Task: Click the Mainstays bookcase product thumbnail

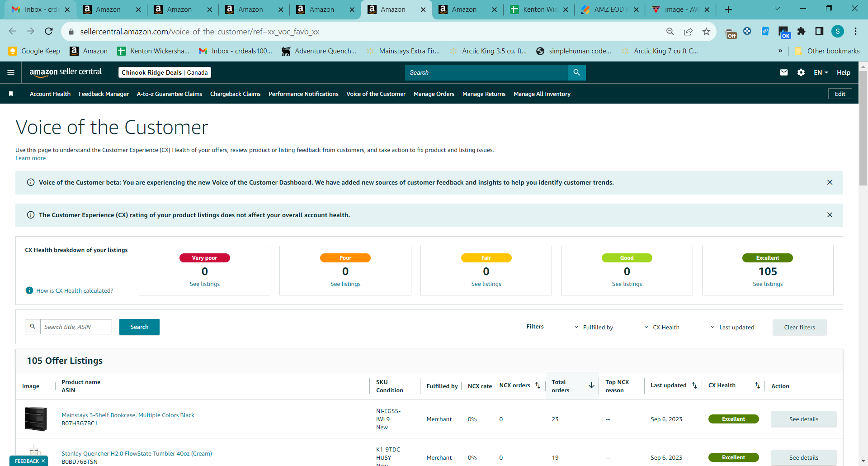Action: click(x=36, y=418)
